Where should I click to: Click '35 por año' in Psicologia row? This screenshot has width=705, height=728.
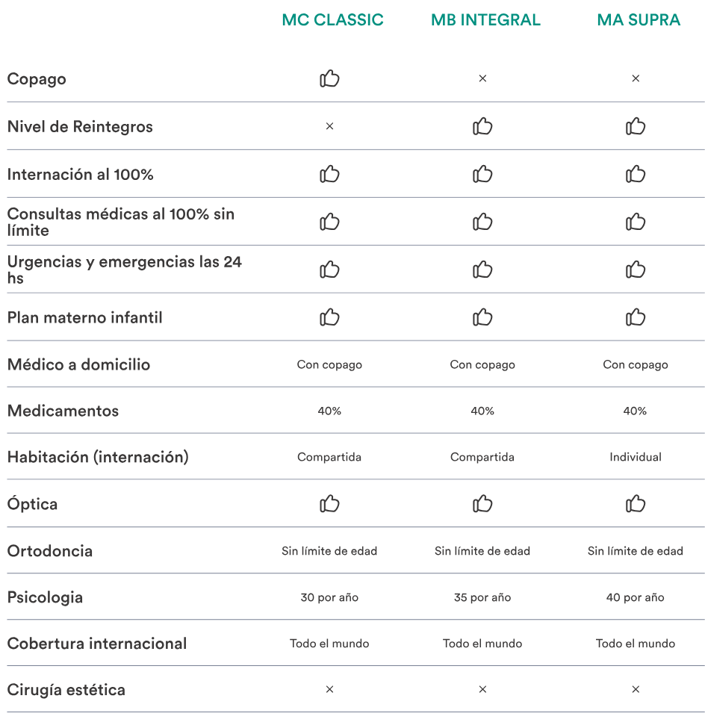click(482, 597)
